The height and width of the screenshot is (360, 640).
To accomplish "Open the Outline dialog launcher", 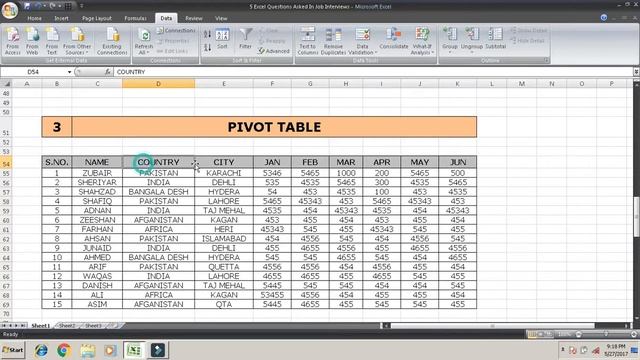I will point(546,60).
